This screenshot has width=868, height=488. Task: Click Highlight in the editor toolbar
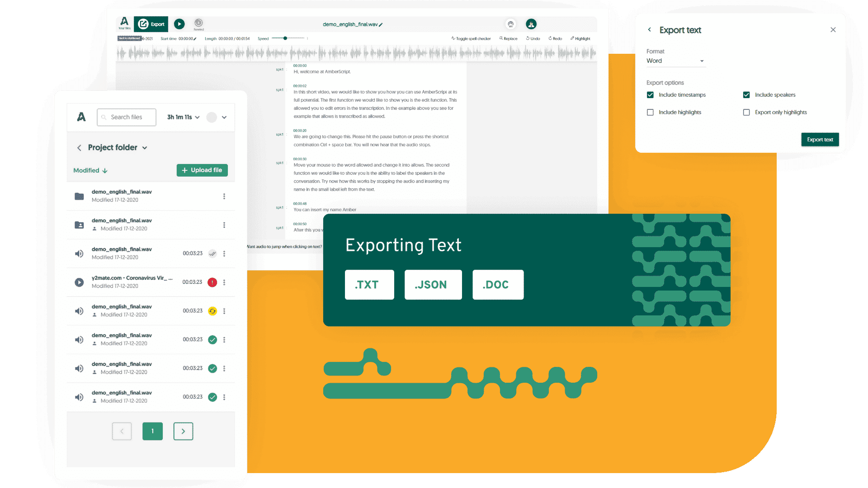click(x=580, y=38)
